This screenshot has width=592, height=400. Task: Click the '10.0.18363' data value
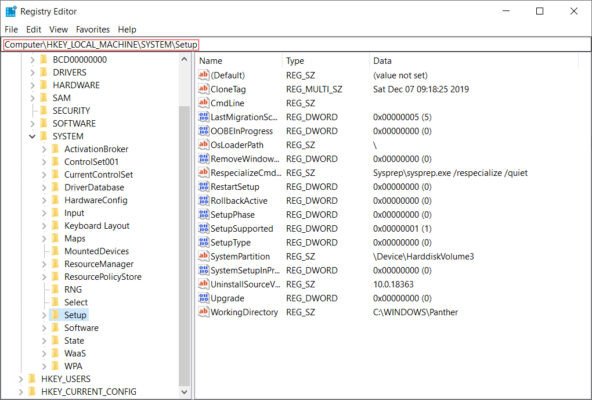393,284
